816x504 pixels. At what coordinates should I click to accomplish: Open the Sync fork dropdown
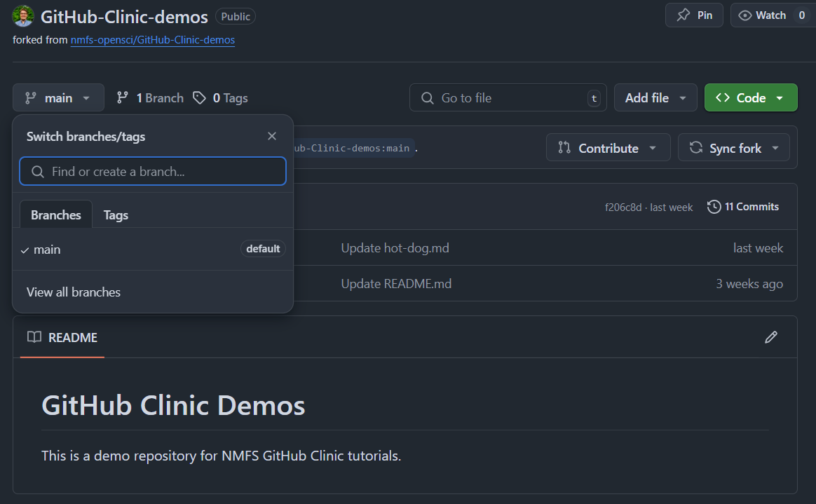(733, 148)
